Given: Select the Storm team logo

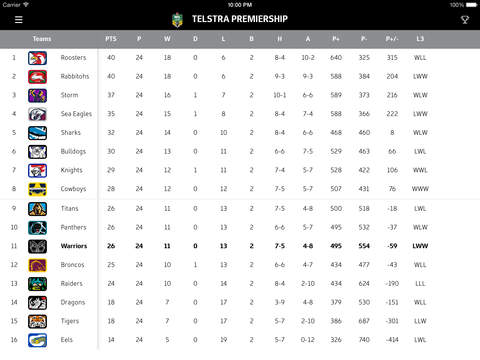Looking at the screenshot, I should pyautogui.click(x=37, y=95).
